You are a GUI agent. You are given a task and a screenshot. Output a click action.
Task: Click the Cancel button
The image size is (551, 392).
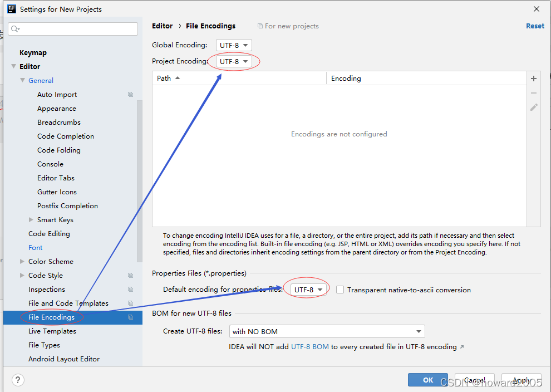point(474,380)
